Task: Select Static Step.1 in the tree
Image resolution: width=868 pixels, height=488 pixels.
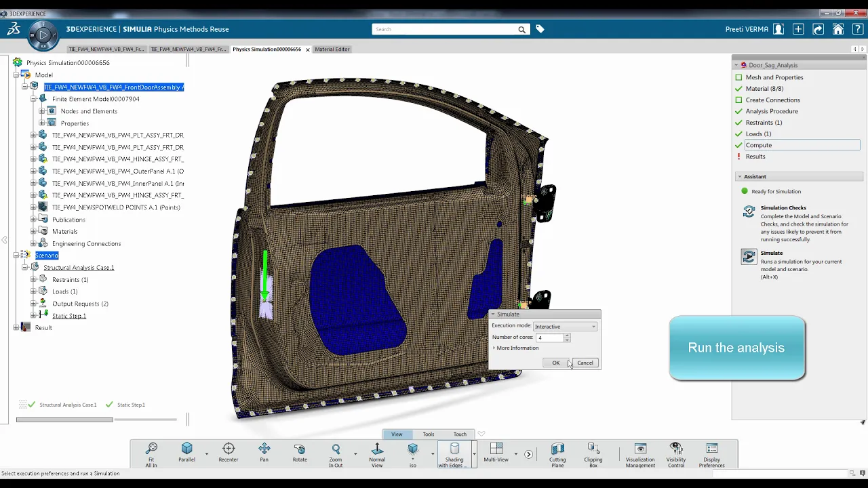Action: [x=69, y=316]
